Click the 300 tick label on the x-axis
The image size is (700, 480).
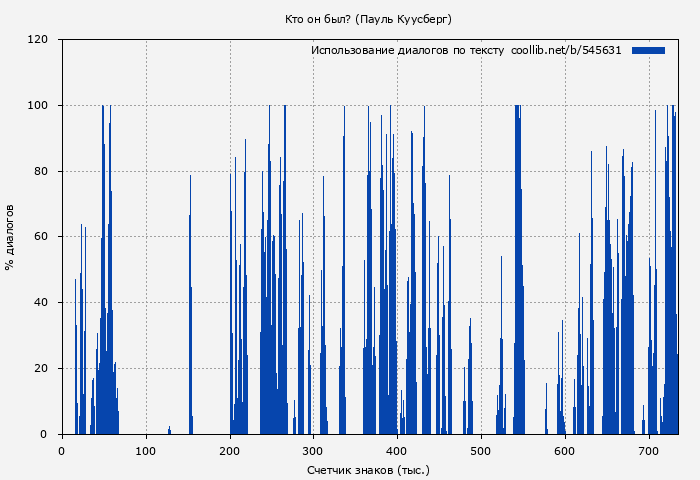click(314, 450)
